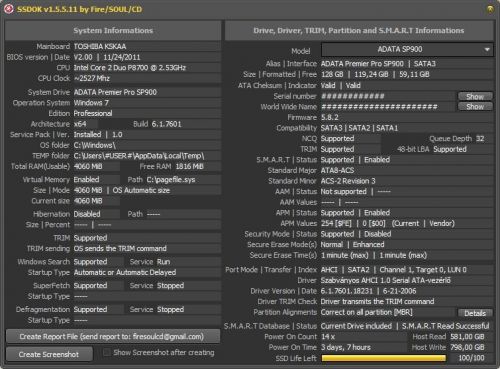Viewport: 500px width, 369px height.
Task: Click Firmware value 5.8.2
Action: [330, 117]
